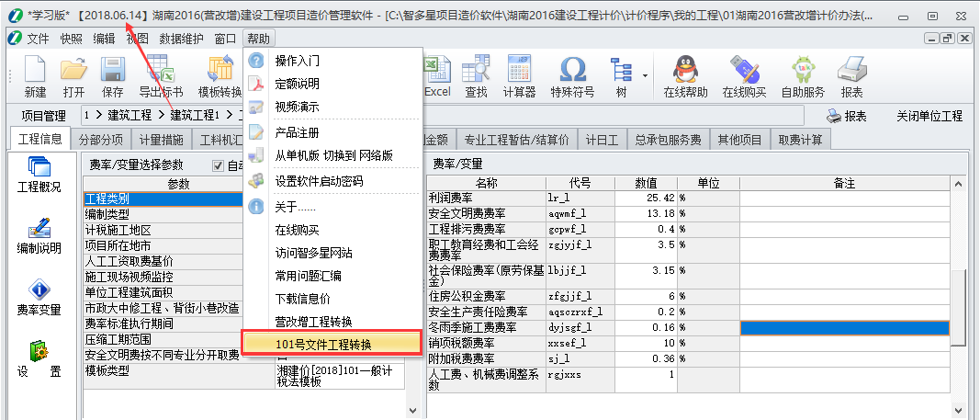The image size is (980, 420).
Task: Click the 报表 button beside 关闭单位工程
Action: [x=846, y=116]
